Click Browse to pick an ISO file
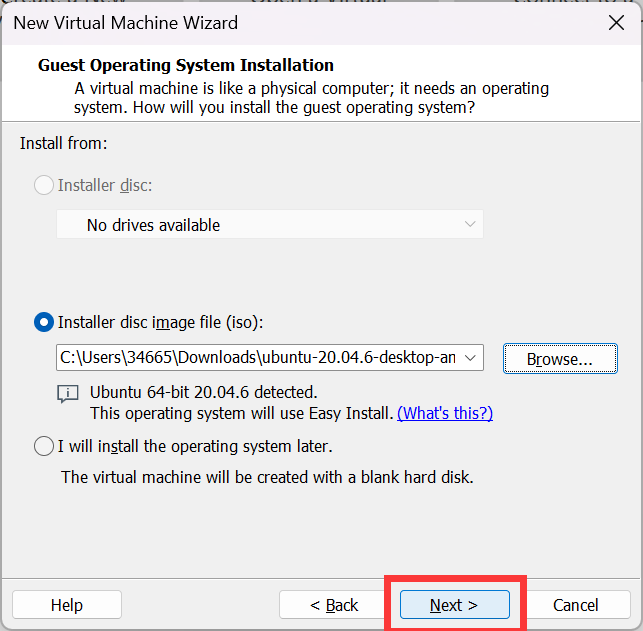Screen dimensions: 643x631 point(559,358)
